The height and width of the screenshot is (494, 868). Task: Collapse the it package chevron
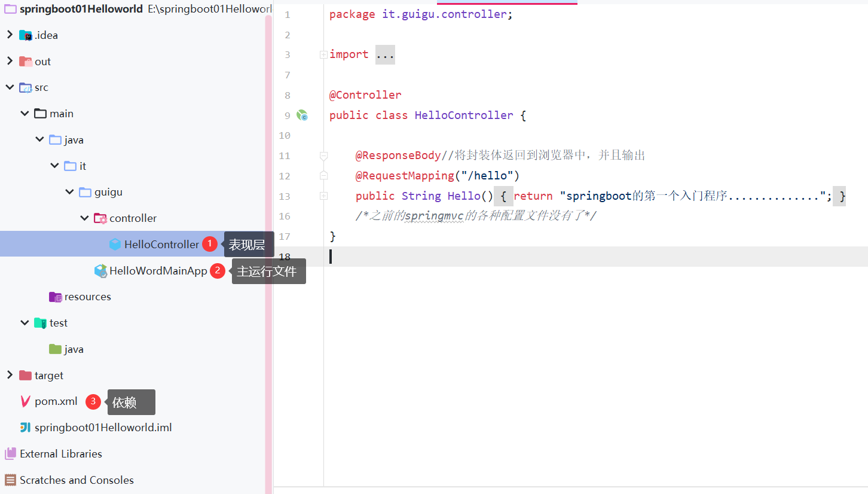point(54,166)
